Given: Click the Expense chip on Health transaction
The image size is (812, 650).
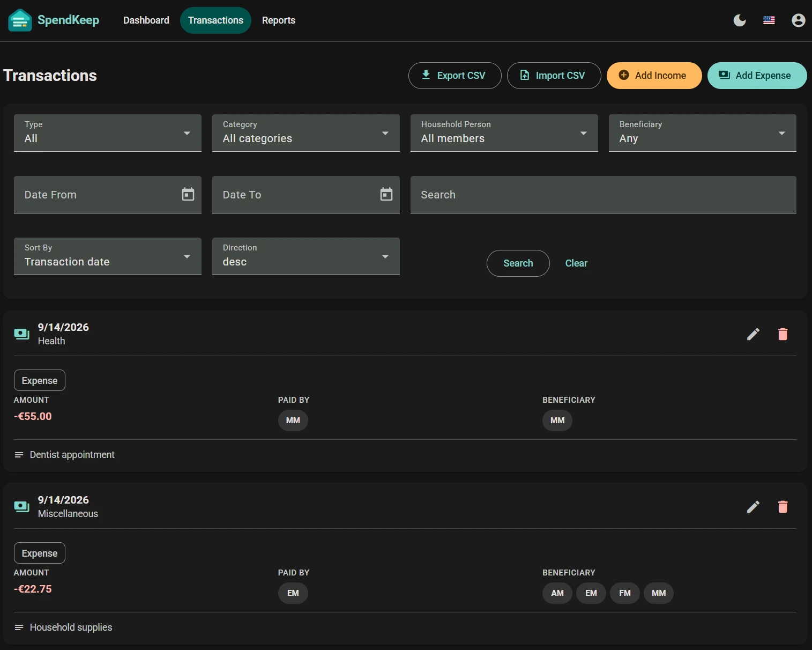Looking at the screenshot, I should click(40, 380).
